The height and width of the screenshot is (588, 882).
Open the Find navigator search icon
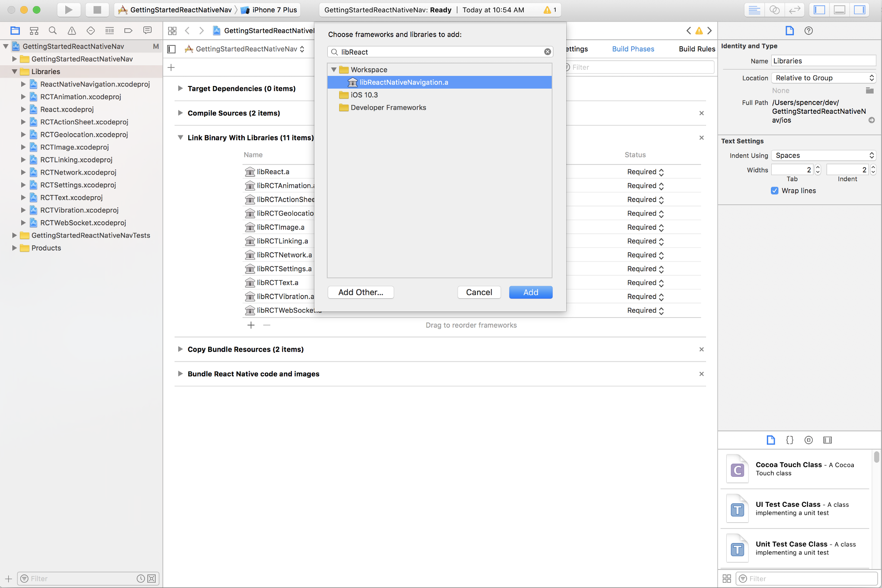tap(52, 30)
